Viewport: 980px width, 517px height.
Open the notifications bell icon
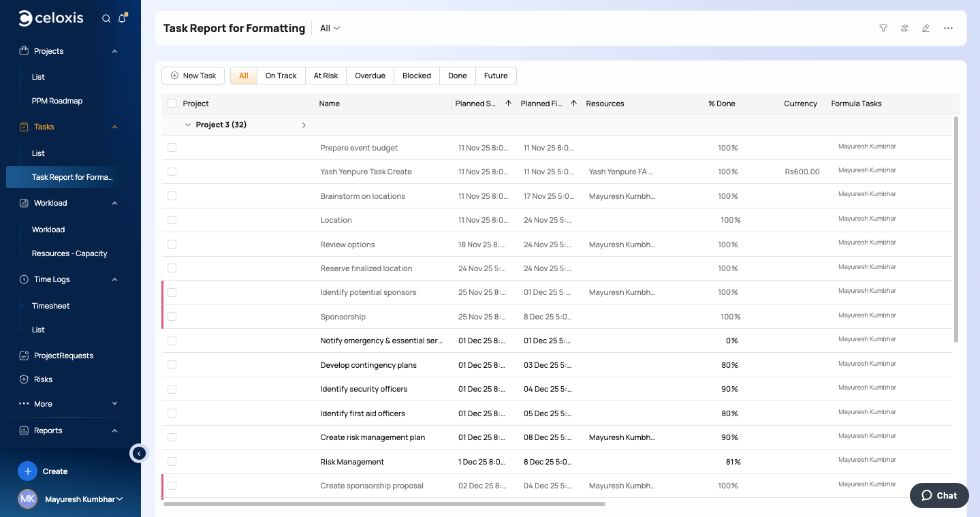coord(123,19)
